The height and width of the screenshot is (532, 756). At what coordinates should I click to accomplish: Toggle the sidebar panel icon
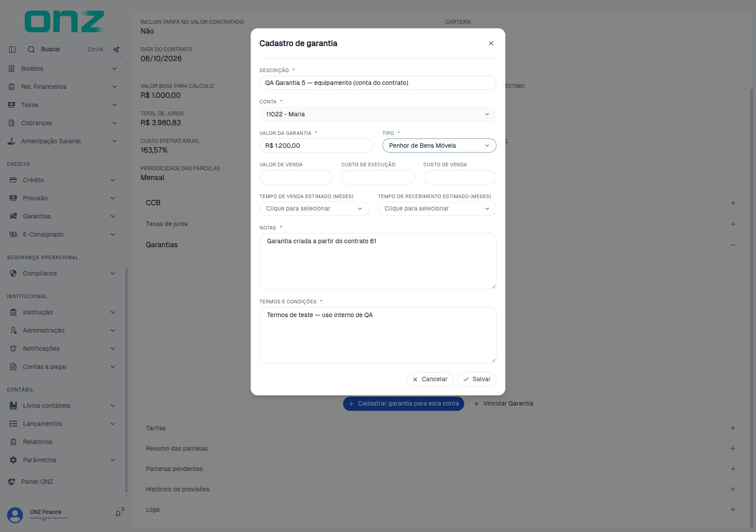12,50
